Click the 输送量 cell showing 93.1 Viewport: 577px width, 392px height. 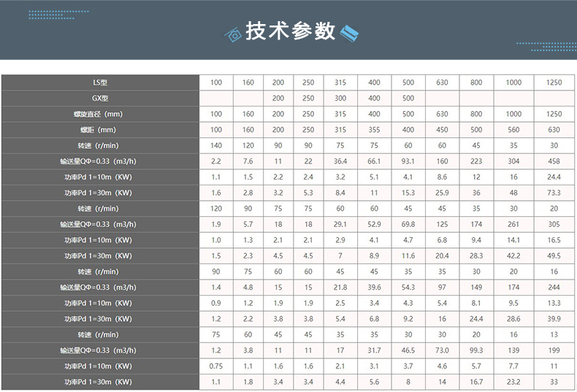tap(408, 161)
